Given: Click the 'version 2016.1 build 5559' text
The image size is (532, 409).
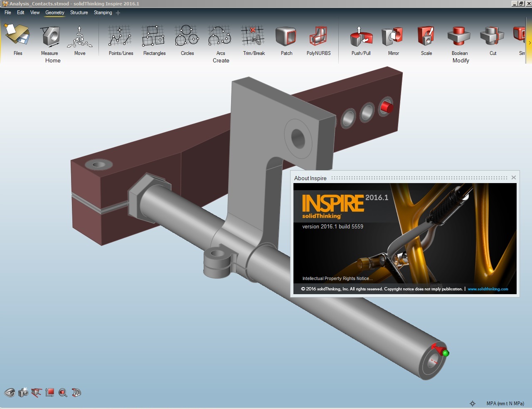Looking at the screenshot, I should point(332,227).
